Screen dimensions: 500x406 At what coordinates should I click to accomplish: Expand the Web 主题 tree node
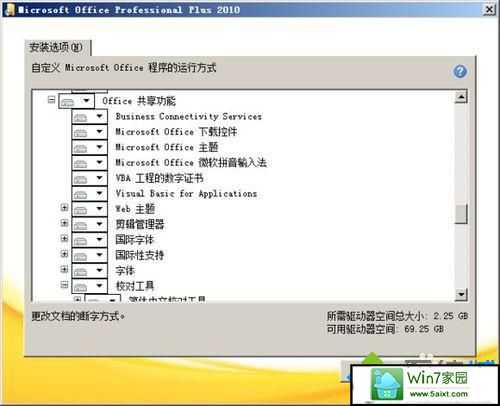click(x=64, y=208)
